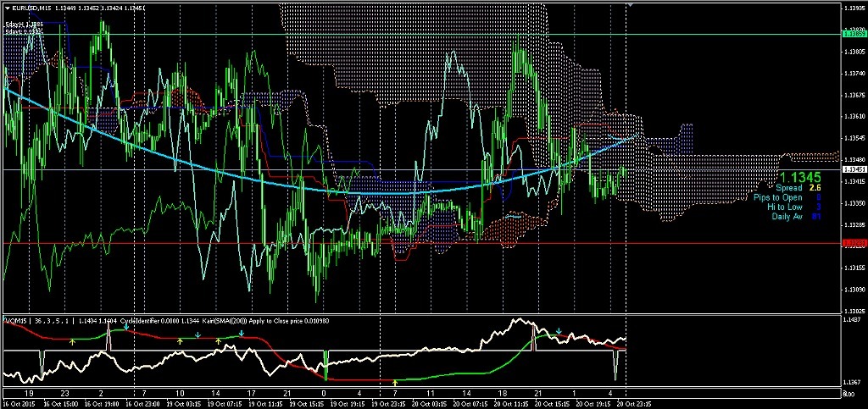
Task: Click the hour label 17 on time axis
Action: click(x=252, y=394)
